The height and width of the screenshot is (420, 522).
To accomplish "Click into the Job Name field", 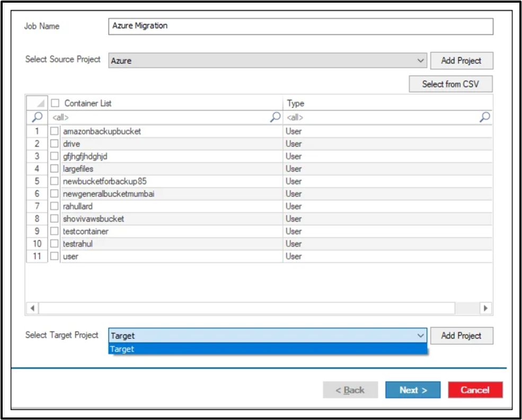I will click(300, 26).
